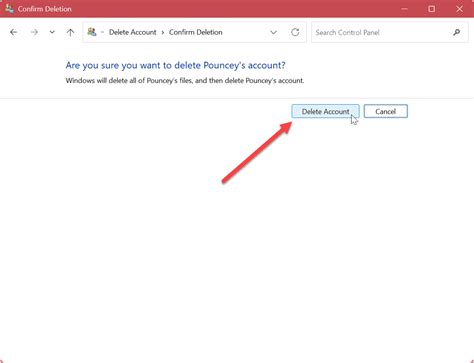Maximize the Confirm Deletion window
This screenshot has height=363, width=474.
coord(432,9)
